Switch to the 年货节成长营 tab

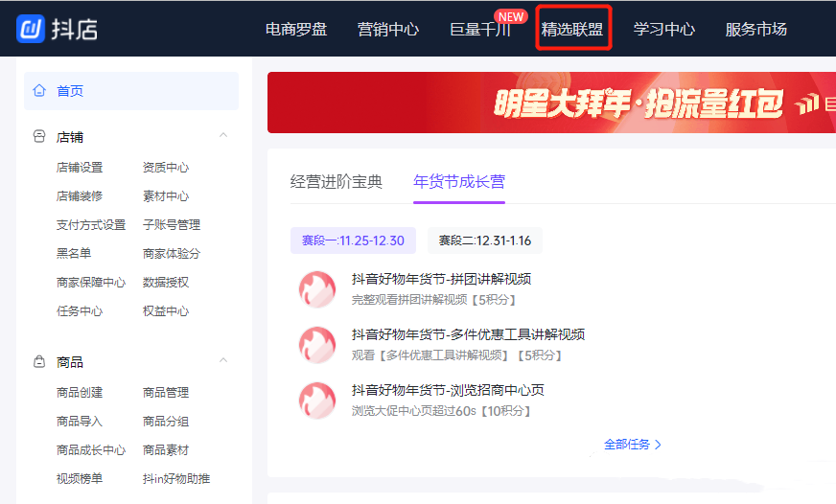point(459,182)
